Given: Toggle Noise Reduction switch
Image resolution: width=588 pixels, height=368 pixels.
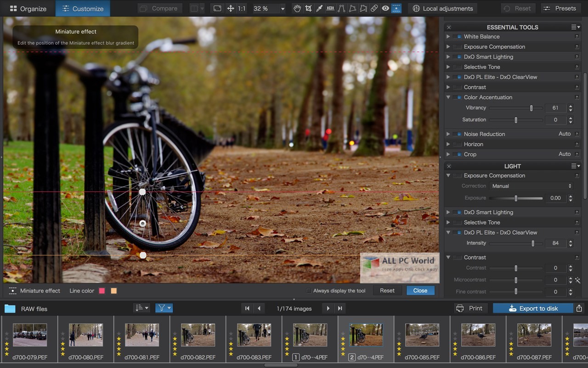Looking at the screenshot, I should pyautogui.click(x=457, y=134).
